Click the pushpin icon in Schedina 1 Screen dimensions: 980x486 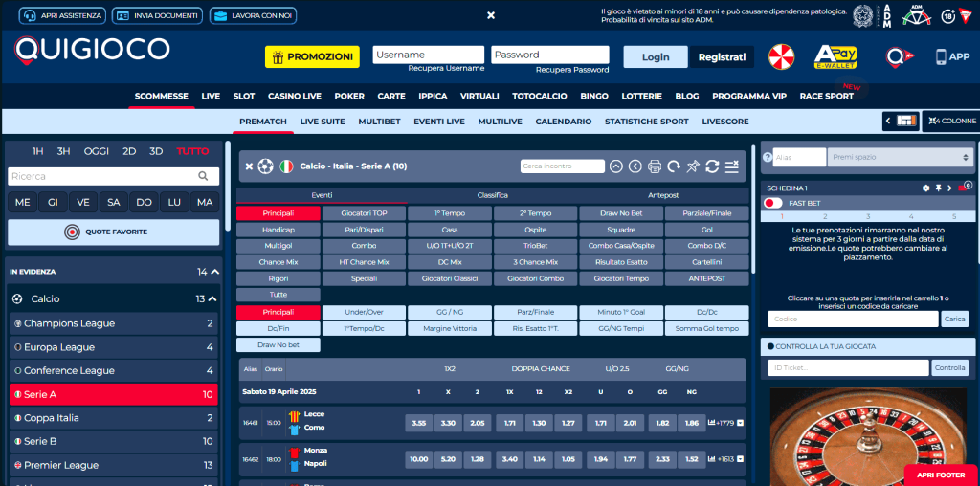[938, 188]
